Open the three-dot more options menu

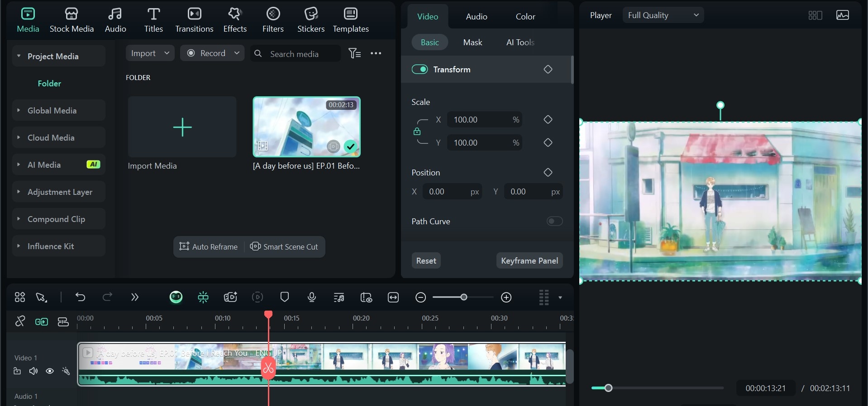(x=376, y=53)
